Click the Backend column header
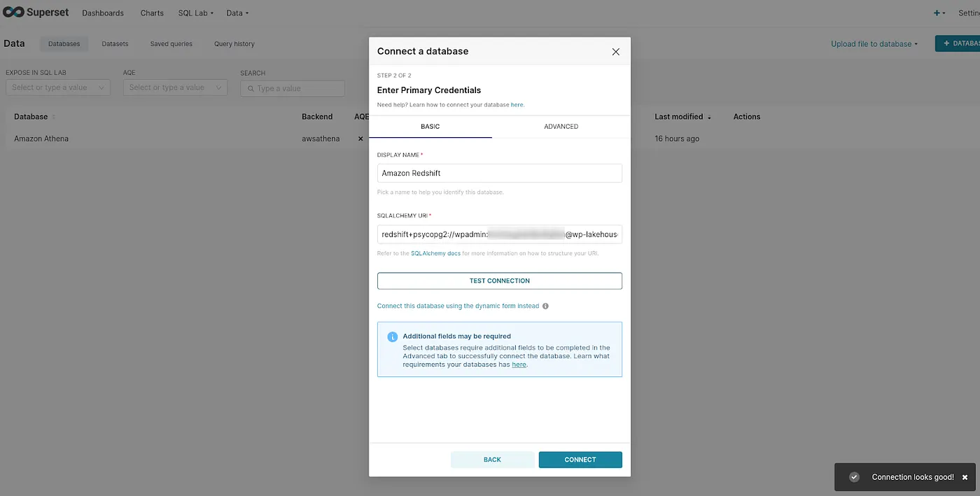The height and width of the screenshot is (496, 980). tap(317, 117)
